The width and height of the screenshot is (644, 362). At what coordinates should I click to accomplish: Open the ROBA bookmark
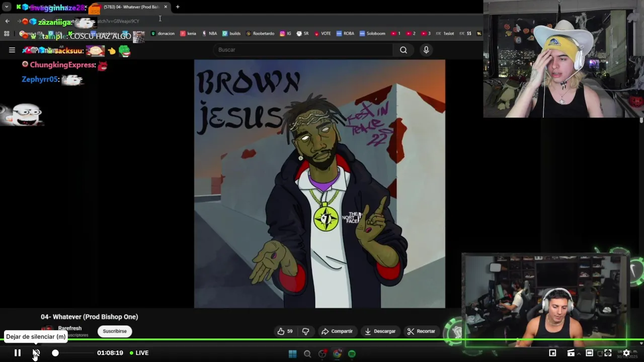[x=345, y=34]
